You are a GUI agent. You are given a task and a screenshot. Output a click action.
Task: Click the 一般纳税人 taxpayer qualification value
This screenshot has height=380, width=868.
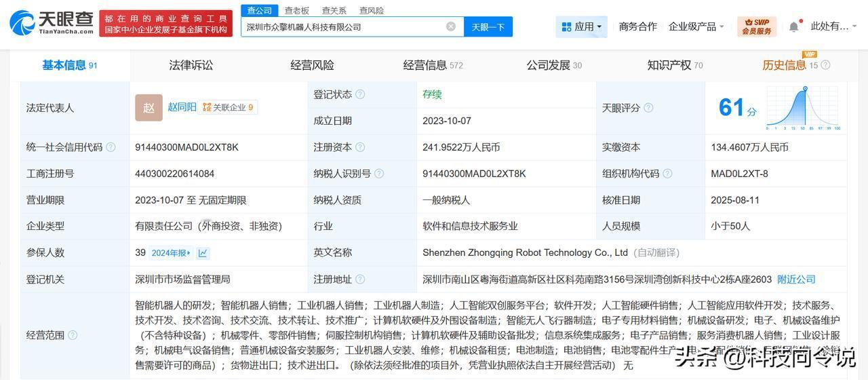tap(446, 200)
